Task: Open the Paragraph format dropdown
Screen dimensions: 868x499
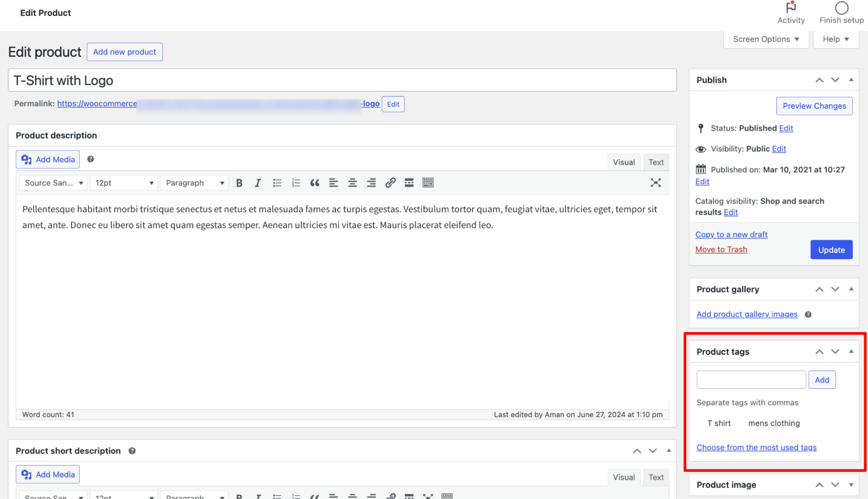Action: tap(195, 183)
